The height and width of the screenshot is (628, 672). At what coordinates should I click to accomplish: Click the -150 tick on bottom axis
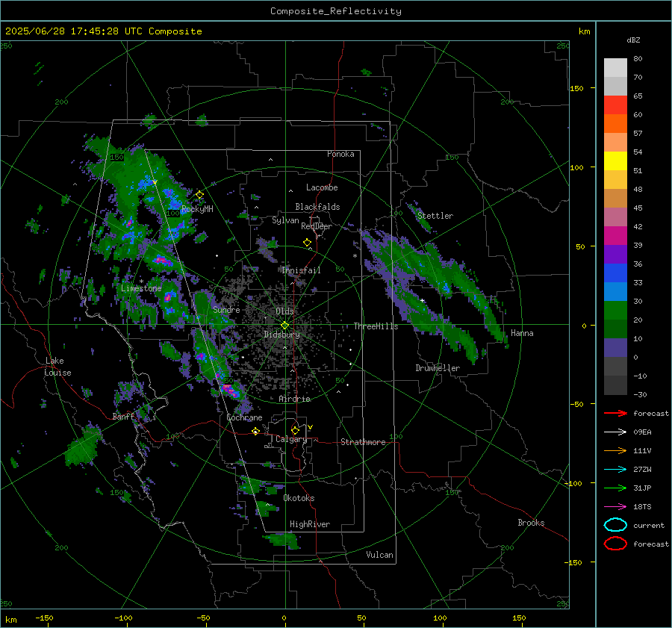tap(44, 618)
